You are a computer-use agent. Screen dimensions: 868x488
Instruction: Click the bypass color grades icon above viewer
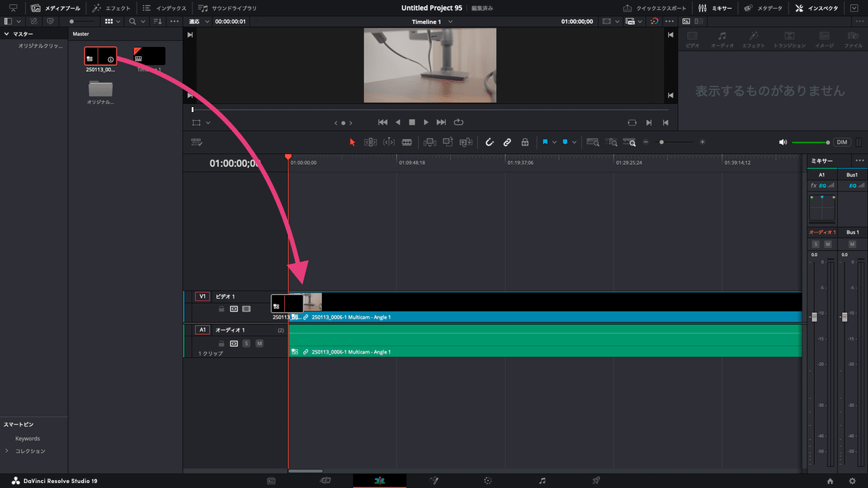click(654, 22)
